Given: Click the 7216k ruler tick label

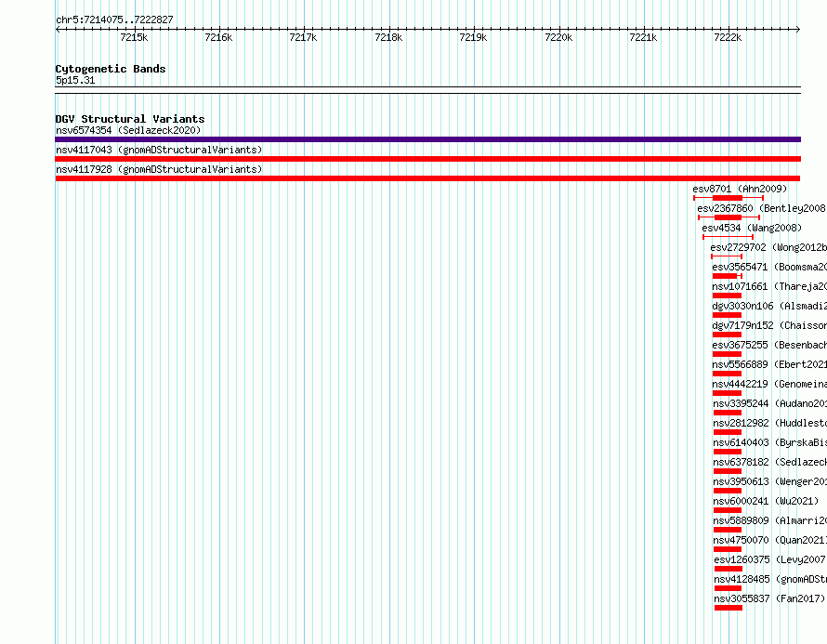Looking at the screenshot, I should (x=218, y=37).
